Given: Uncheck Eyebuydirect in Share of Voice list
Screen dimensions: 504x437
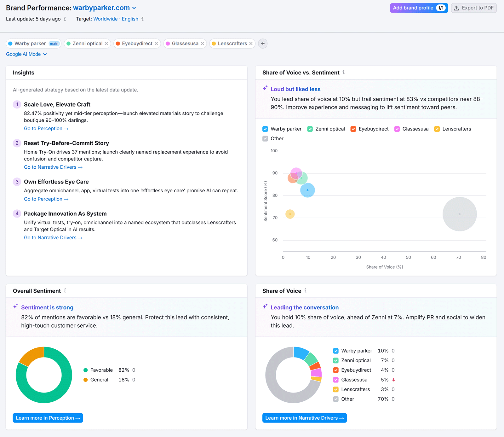Looking at the screenshot, I should tap(336, 370).
